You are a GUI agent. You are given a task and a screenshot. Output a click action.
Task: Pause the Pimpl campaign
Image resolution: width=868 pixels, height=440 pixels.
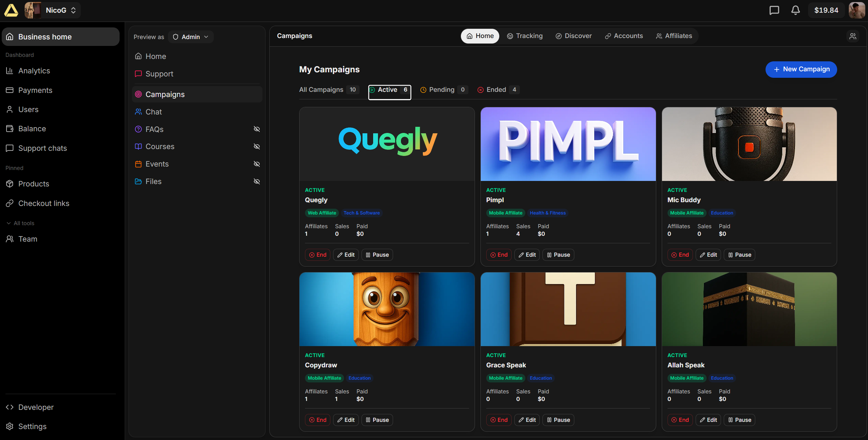(558, 255)
